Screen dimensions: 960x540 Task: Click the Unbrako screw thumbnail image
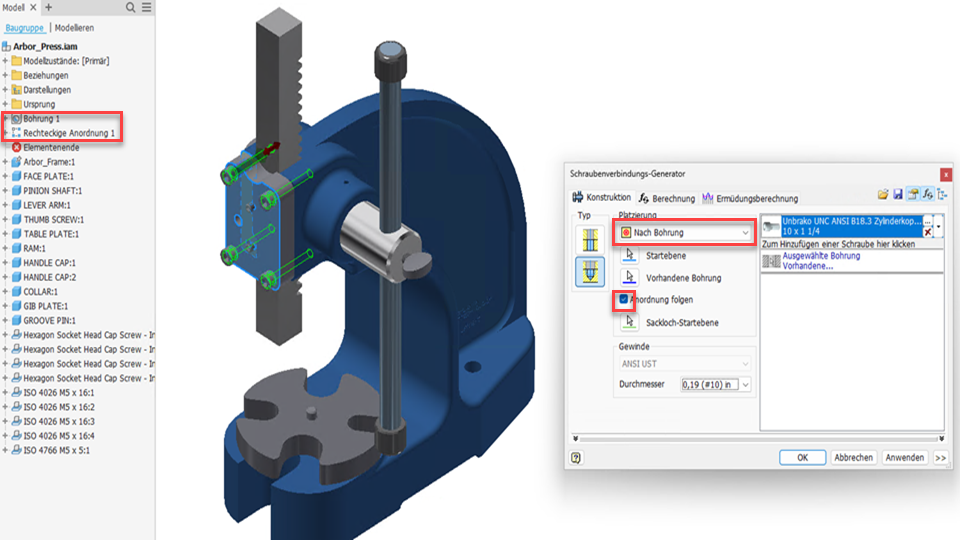click(x=771, y=227)
